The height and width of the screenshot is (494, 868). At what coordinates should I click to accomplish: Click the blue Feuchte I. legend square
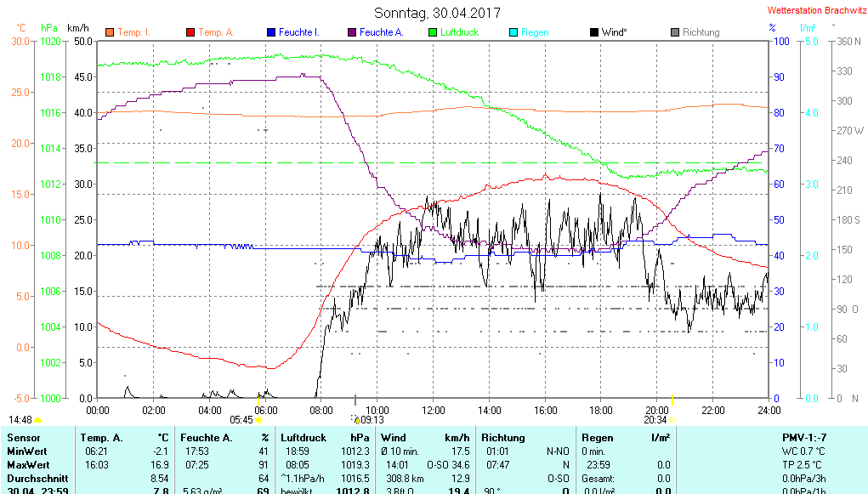click(271, 32)
